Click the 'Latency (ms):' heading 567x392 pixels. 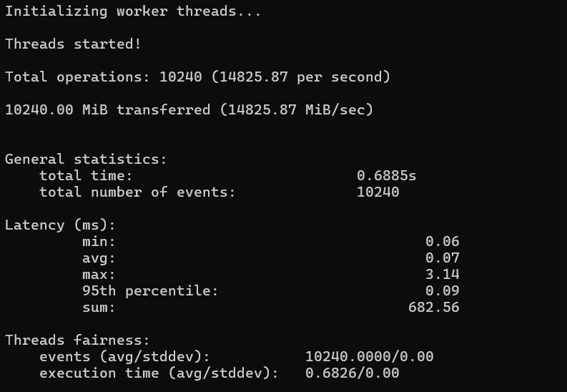pyautogui.click(x=60, y=225)
